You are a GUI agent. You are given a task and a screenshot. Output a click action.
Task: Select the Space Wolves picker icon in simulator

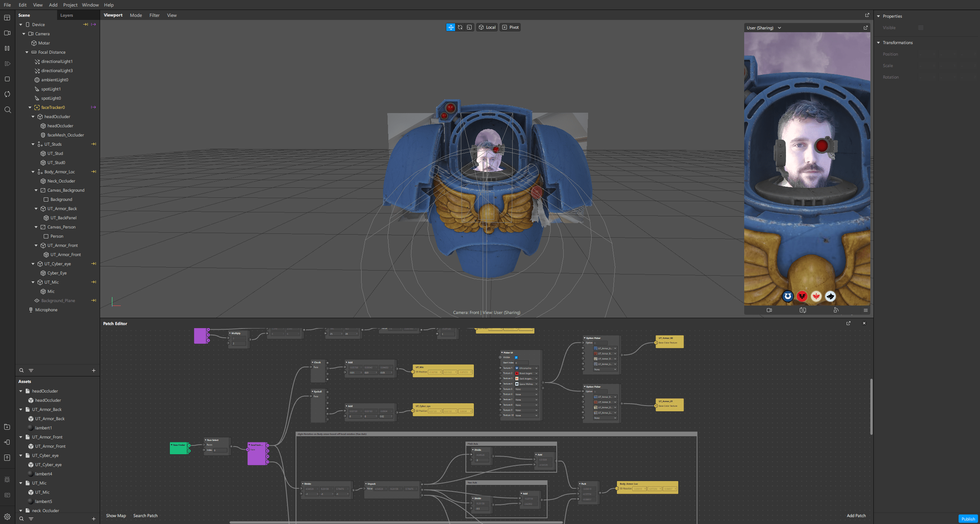(x=830, y=296)
